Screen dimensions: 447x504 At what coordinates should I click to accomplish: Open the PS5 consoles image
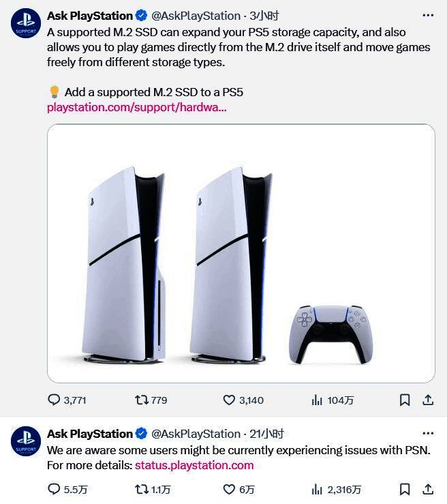tap(241, 253)
